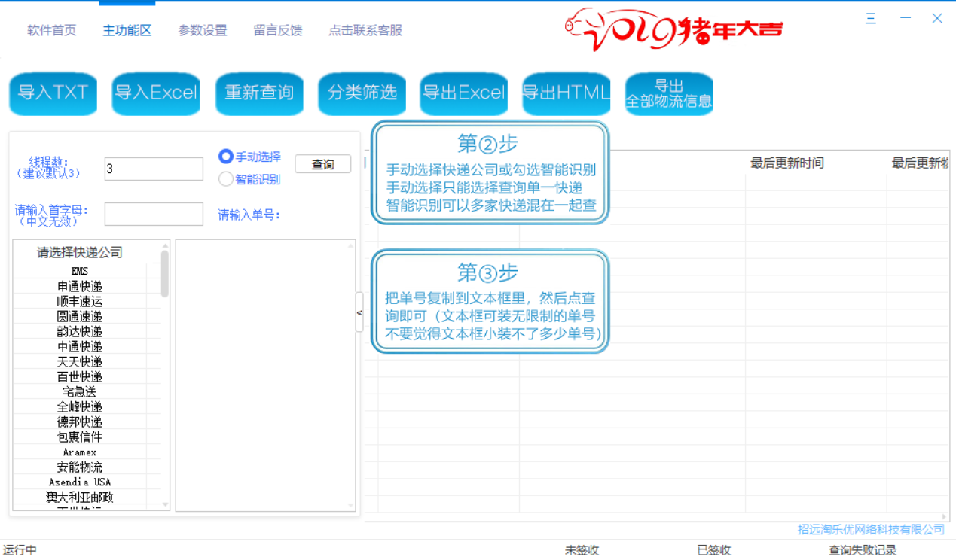Click the 导出Excel button
Viewport: 956px width, 560px height.
point(464,93)
